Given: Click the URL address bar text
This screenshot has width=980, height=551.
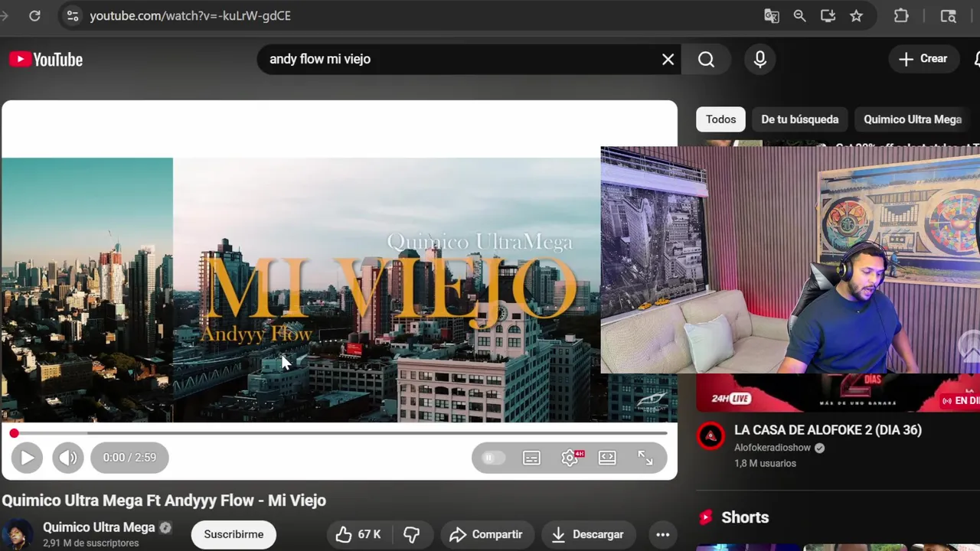Looking at the screenshot, I should click(190, 15).
